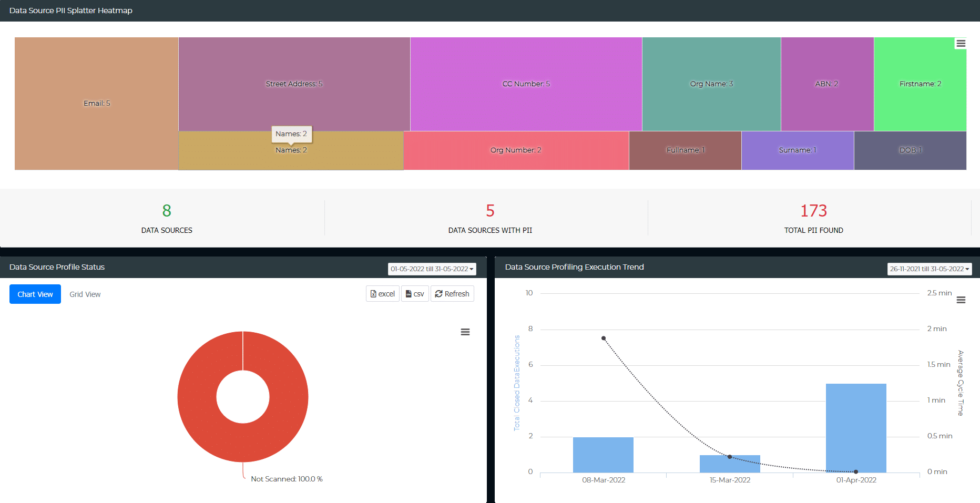Export profile status to csv

point(415,294)
